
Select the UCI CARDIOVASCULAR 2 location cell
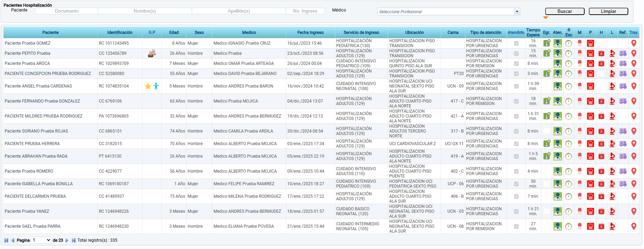pyautogui.click(x=414, y=144)
